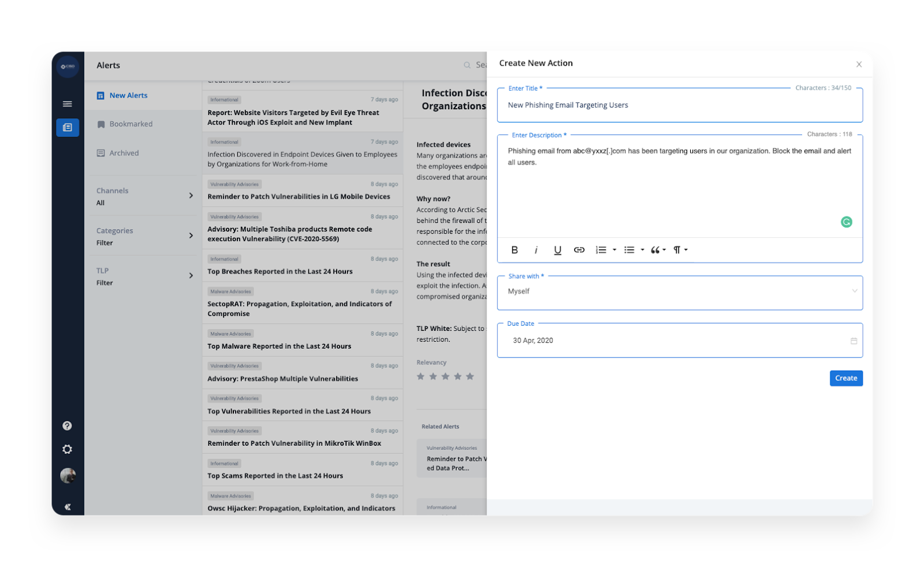Expand the TLP filter
This screenshot has height=567, width=924.
click(144, 276)
